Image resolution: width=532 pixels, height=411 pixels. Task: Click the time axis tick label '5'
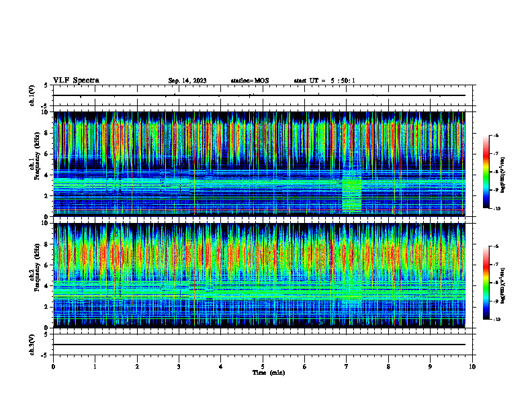pyautogui.click(x=263, y=367)
